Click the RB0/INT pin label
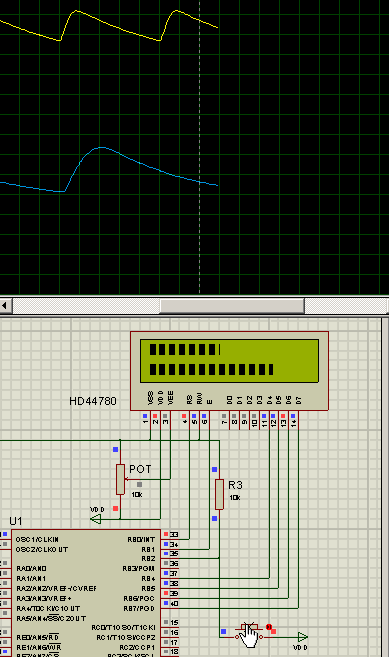Image resolution: width=389 pixels, height=657 pixels. (x=141, y=539)
